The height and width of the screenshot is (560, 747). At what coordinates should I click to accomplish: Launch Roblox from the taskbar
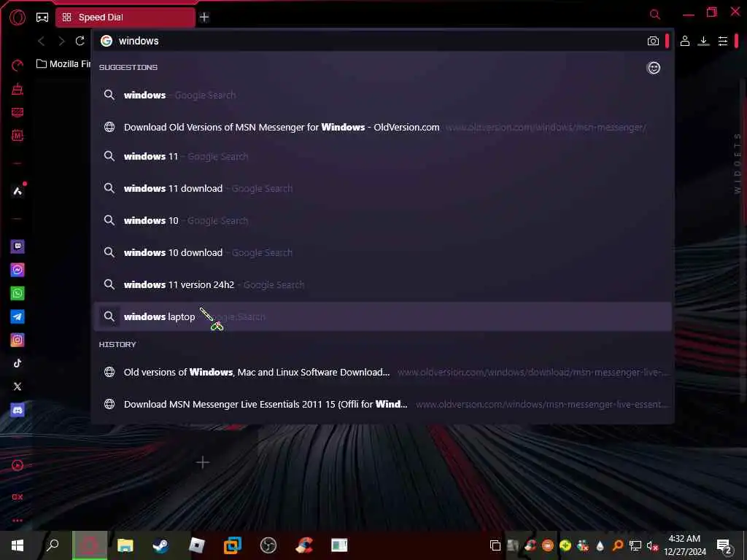point(197,545)
